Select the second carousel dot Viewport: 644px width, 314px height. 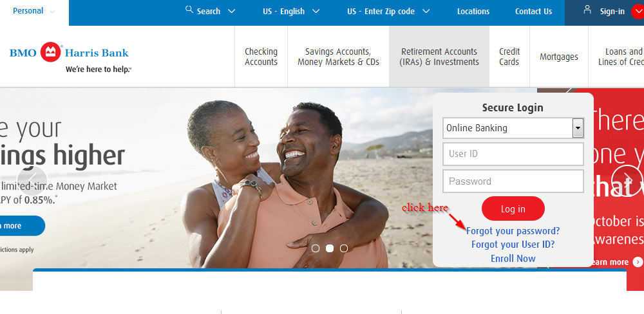pyautogui.click(x=329, y=248)
